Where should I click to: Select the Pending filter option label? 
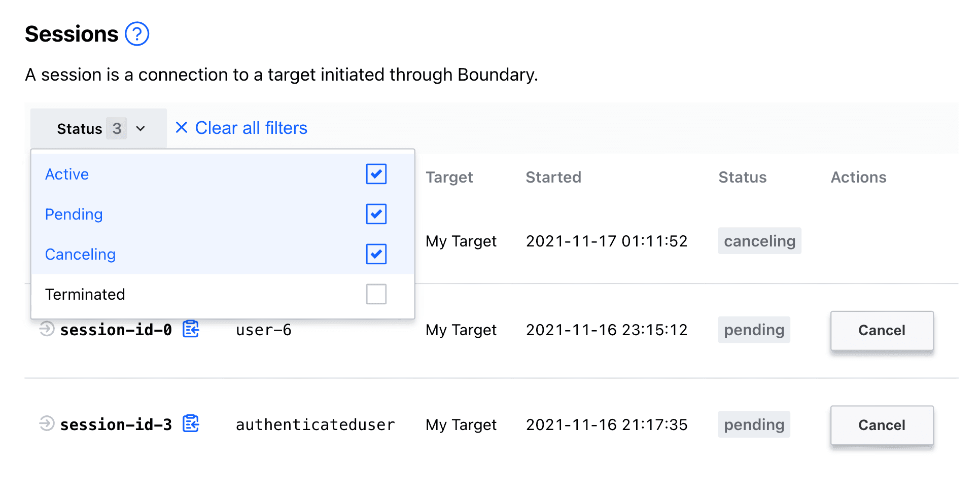coord(74,214)
